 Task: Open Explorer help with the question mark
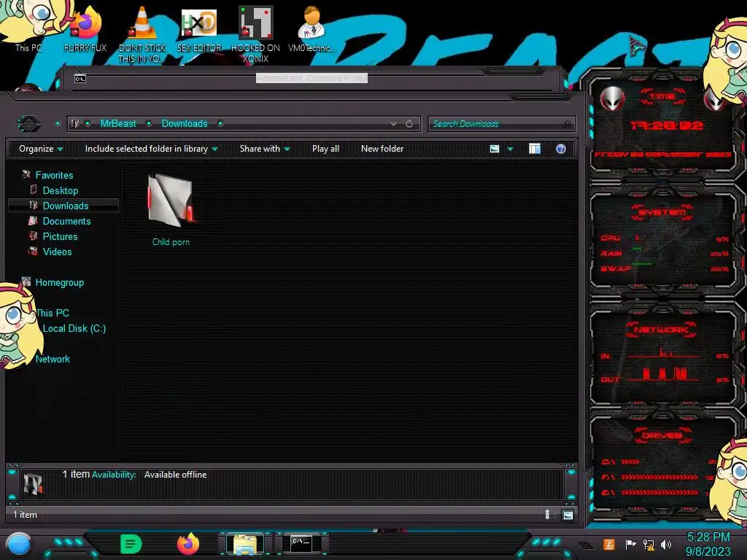[x=561, y=149]
